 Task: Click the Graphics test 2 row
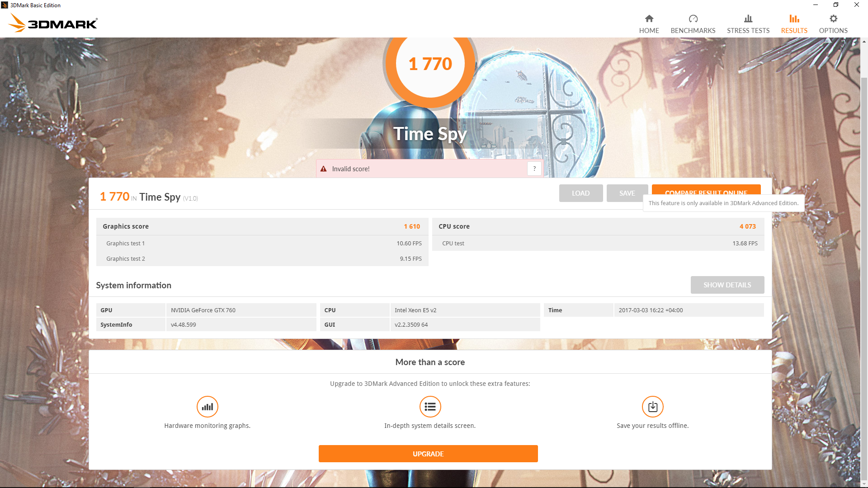(x=262, y=258)
